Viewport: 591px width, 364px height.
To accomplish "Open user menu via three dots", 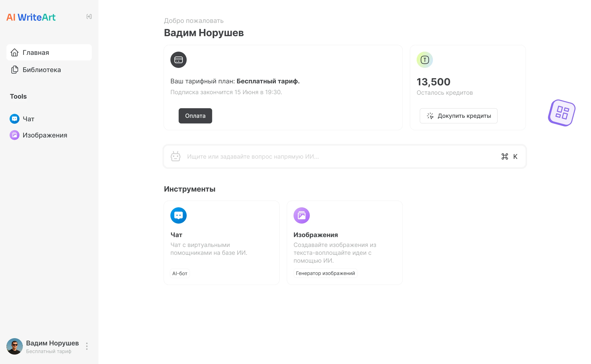I will (x=87, y=346).
